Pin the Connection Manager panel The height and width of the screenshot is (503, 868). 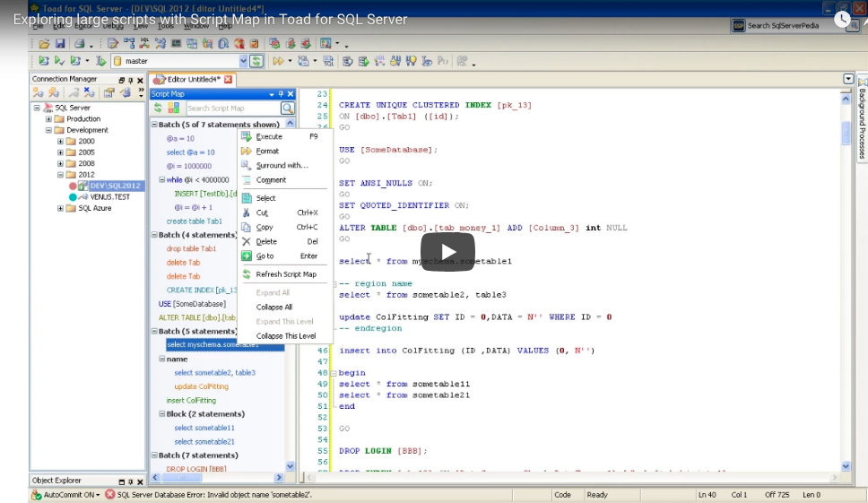130,80
